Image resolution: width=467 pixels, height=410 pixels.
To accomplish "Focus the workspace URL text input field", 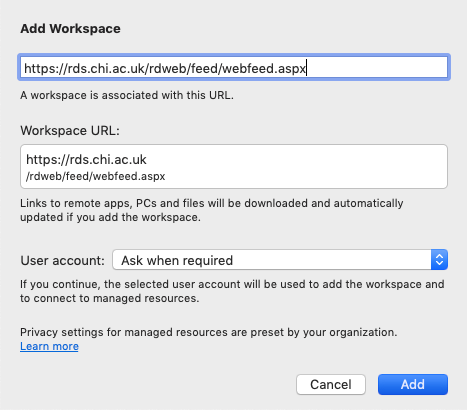I will (x=234, y=68).
